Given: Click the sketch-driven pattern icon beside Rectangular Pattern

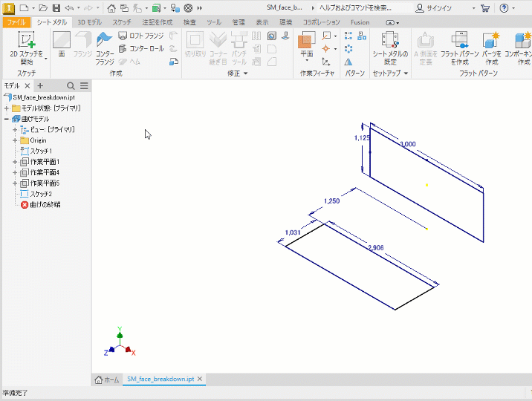Looking at the screenshot, I should click(362, 36).
